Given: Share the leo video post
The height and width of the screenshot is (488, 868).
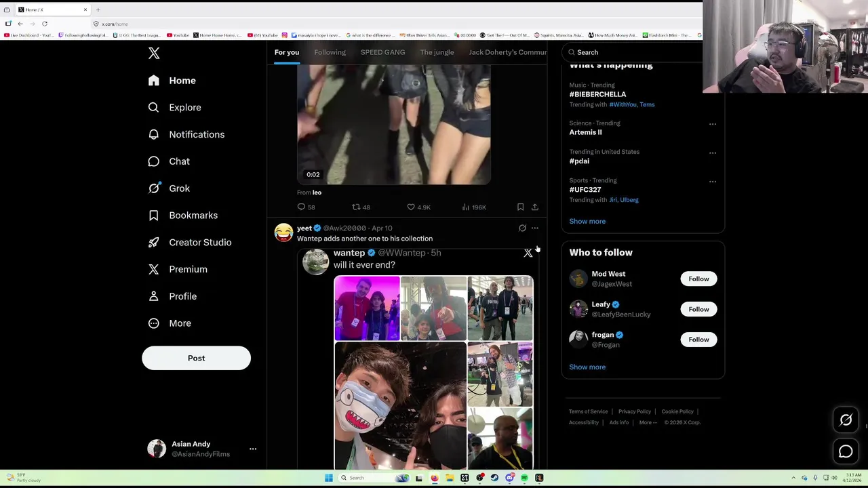Looking at the screenshot, I should [535, 207].
